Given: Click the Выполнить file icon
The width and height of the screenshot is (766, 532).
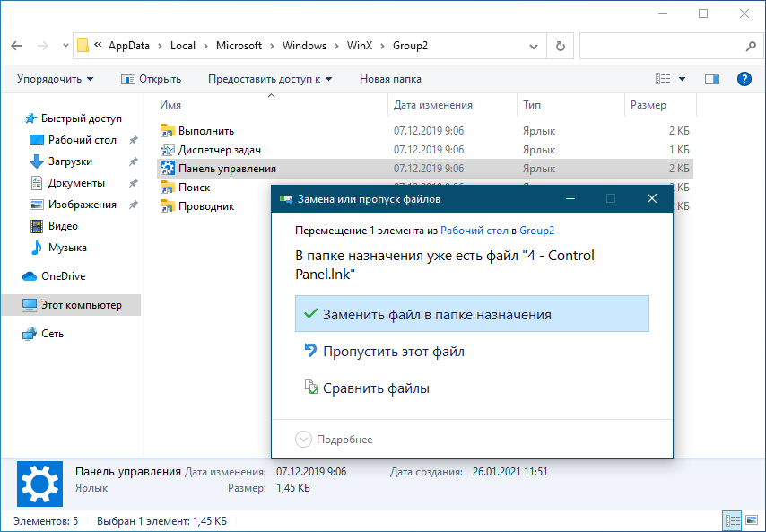Looking at the screenshot, I should [x=167, y=130].
